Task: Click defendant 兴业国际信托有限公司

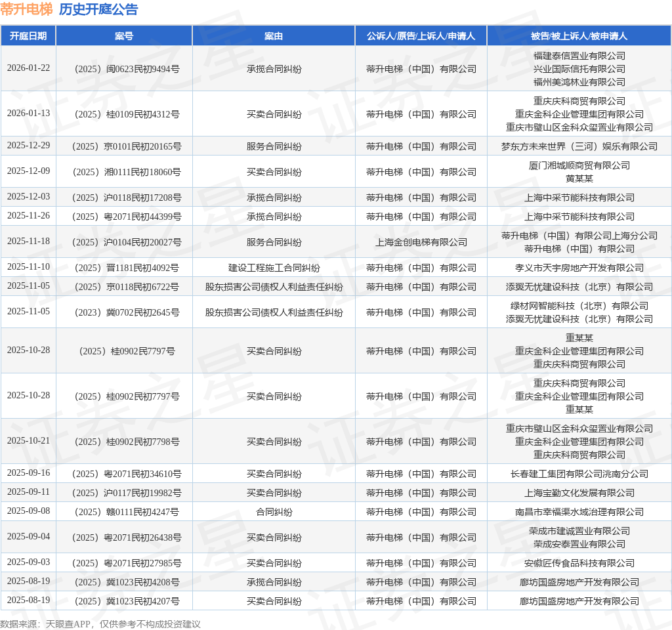Action: click(x=579, y=69)
